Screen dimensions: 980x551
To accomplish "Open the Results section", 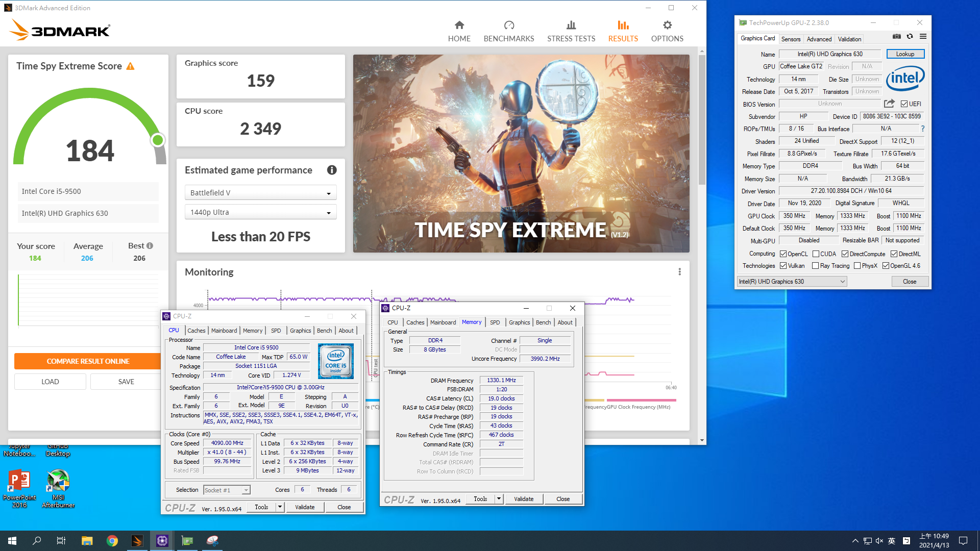I will click(623, 32).
